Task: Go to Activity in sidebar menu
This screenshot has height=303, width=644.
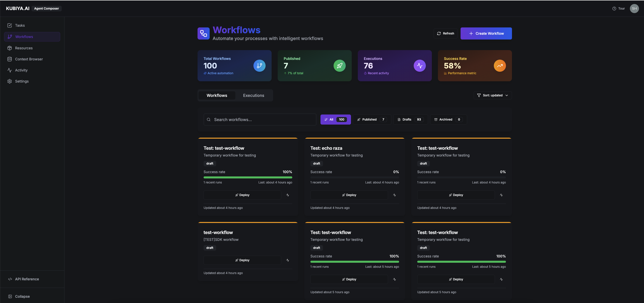Action: (x=21, y=70)
